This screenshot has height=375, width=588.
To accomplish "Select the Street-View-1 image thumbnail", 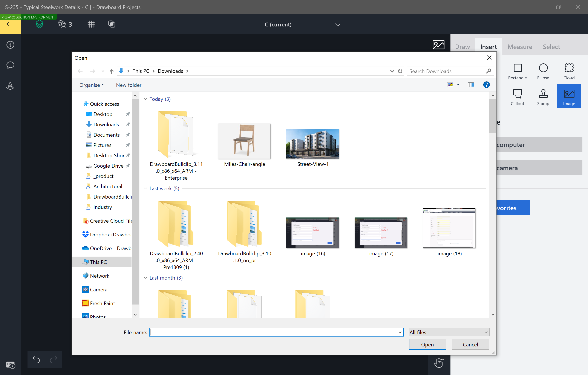I will (313, 144).
